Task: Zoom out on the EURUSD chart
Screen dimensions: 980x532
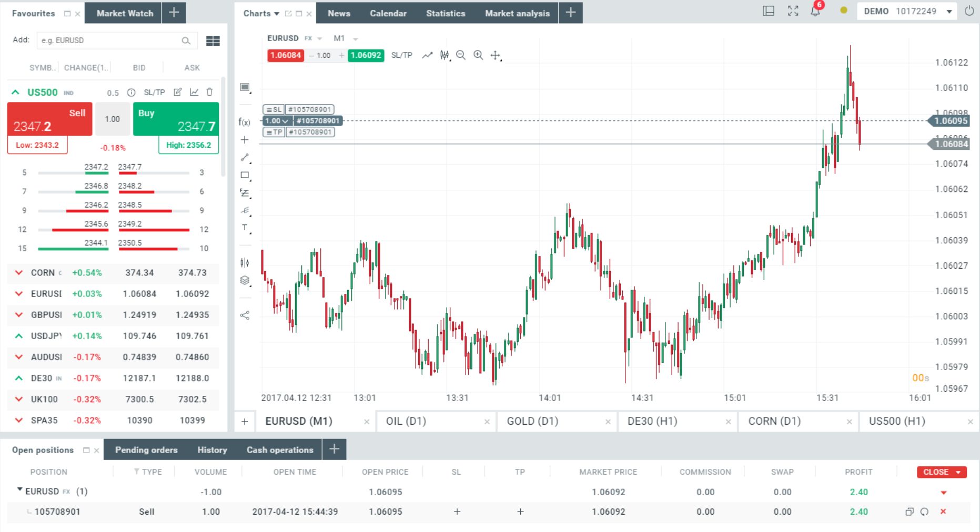Action: (461, 55)
